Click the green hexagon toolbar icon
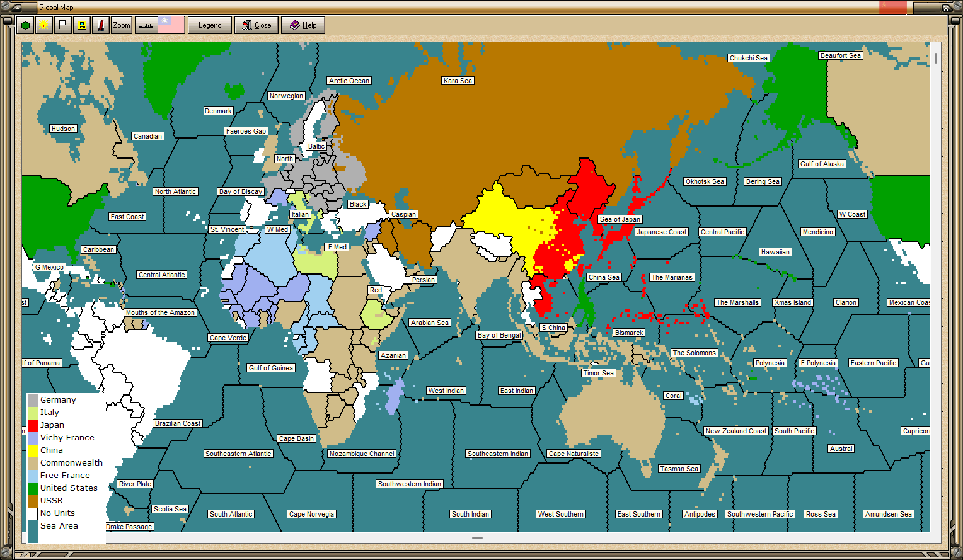Screen dimensions: 963x560 click(25, 25)
